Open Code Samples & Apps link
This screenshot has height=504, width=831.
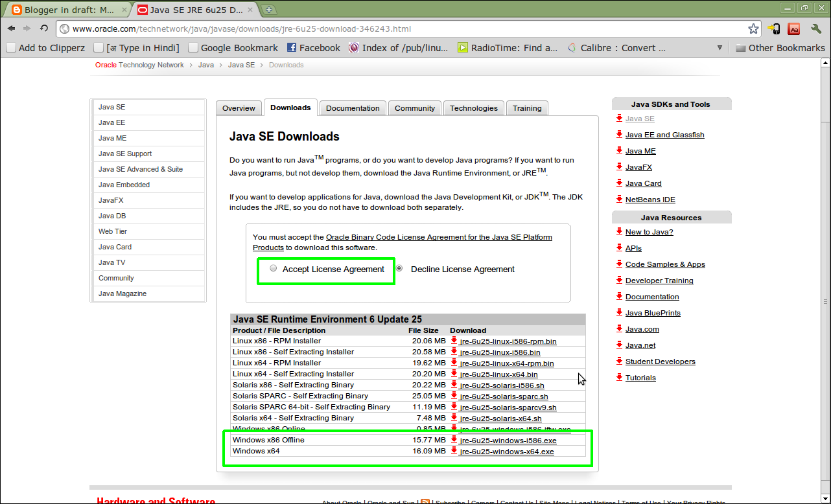pos(665,264)
